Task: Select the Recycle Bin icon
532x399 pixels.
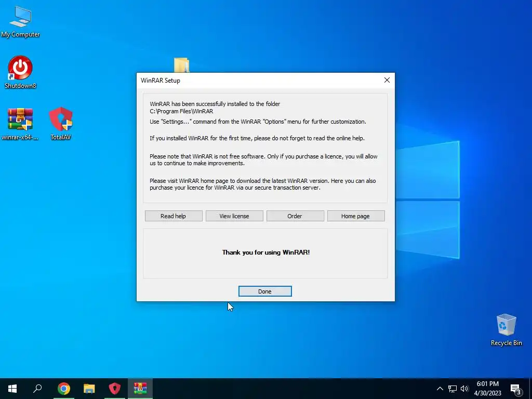Action: coord(506,330)
